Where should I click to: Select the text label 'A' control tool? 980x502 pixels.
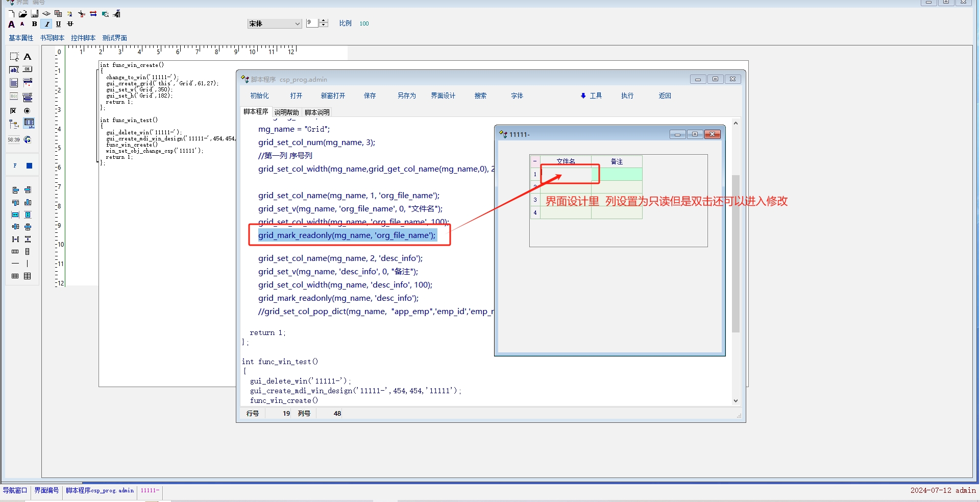28,57
